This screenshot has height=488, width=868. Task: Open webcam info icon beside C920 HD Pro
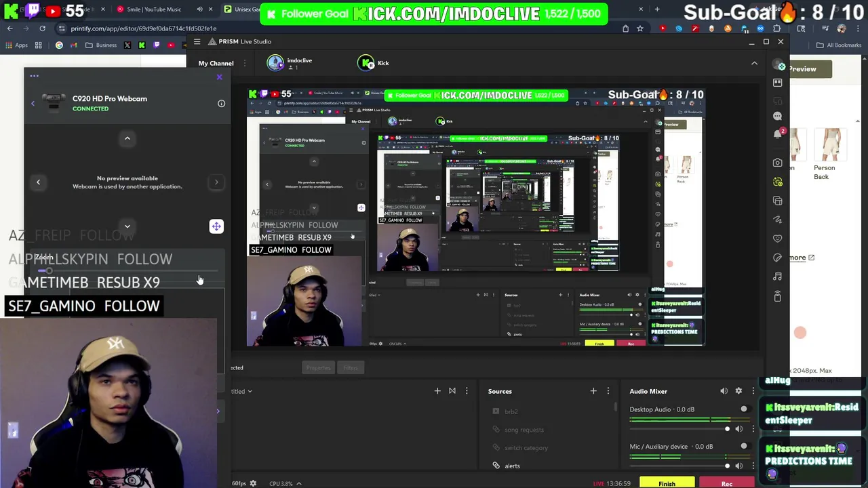click(221, 104)
